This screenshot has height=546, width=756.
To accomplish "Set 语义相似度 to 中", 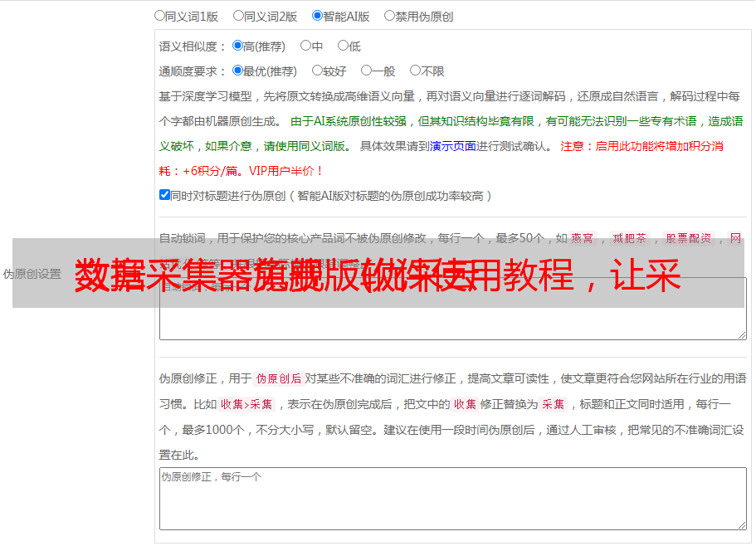I will 305,46.
